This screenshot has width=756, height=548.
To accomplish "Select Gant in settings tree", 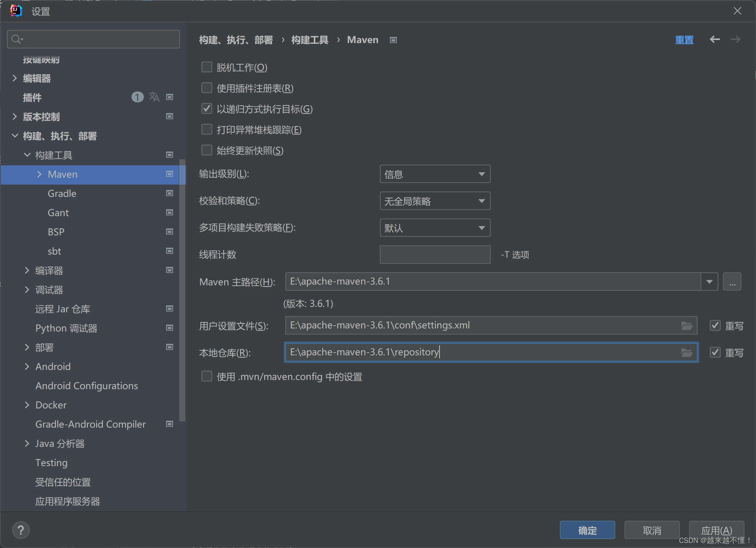I will (x=58, y=213).
